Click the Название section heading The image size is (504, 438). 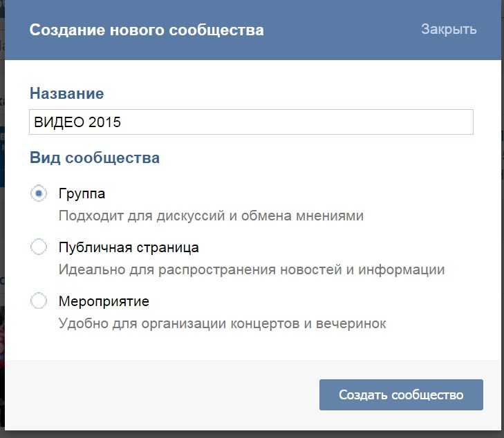[67, 94]
